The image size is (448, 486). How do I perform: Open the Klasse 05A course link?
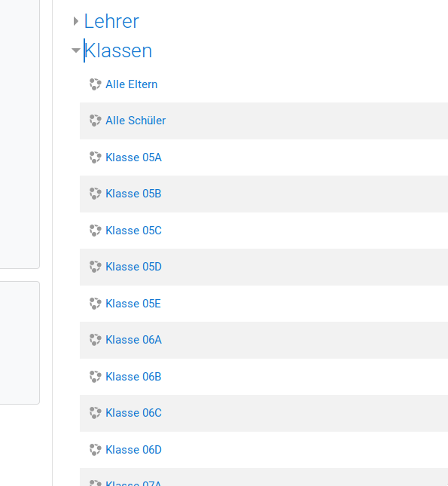click(x=133, y=157)
